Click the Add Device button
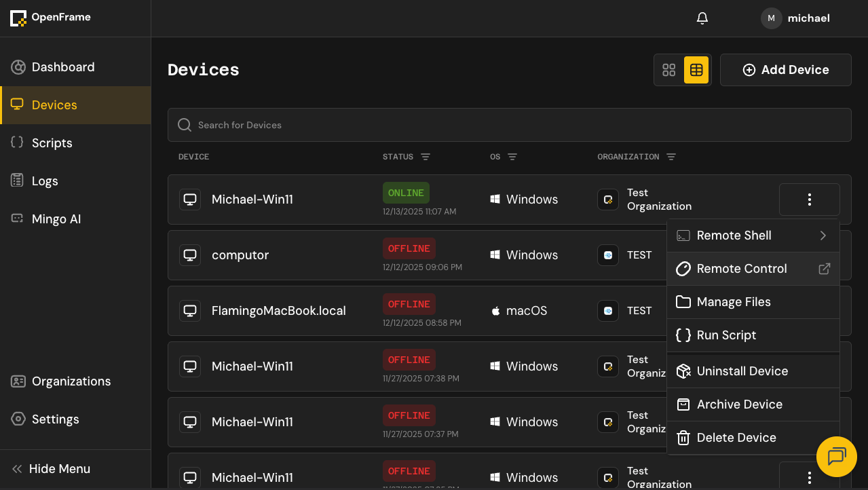Screen dimensions: 868x490 [x=786, y=70]
